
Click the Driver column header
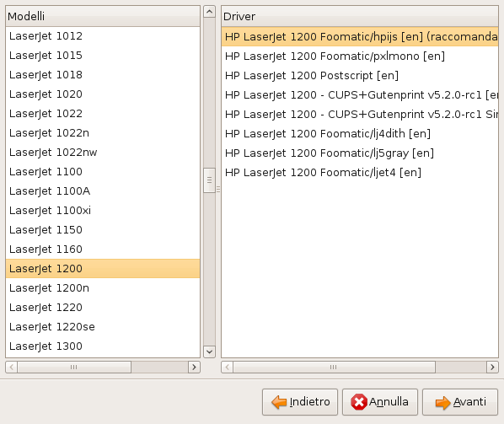360,16
